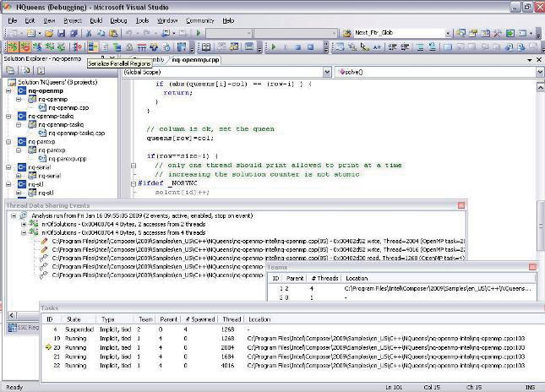Click the blank solution configuration combo box
The image size is (545, 392).
(229, 33)
